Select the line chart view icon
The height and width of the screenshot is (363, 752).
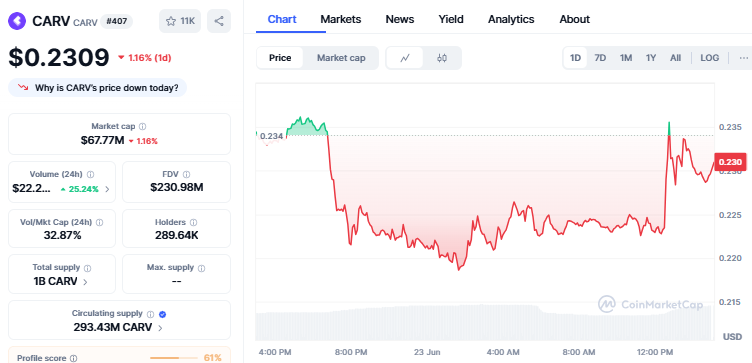[x=405, y=58]
